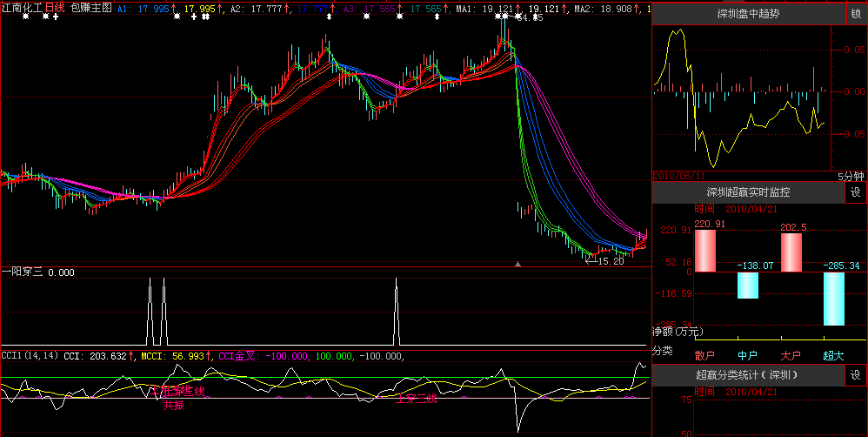Click the 中户 cyan bar labeled -138.07
The height and width of the screenshot is (437, 868).
coord(748,285)
